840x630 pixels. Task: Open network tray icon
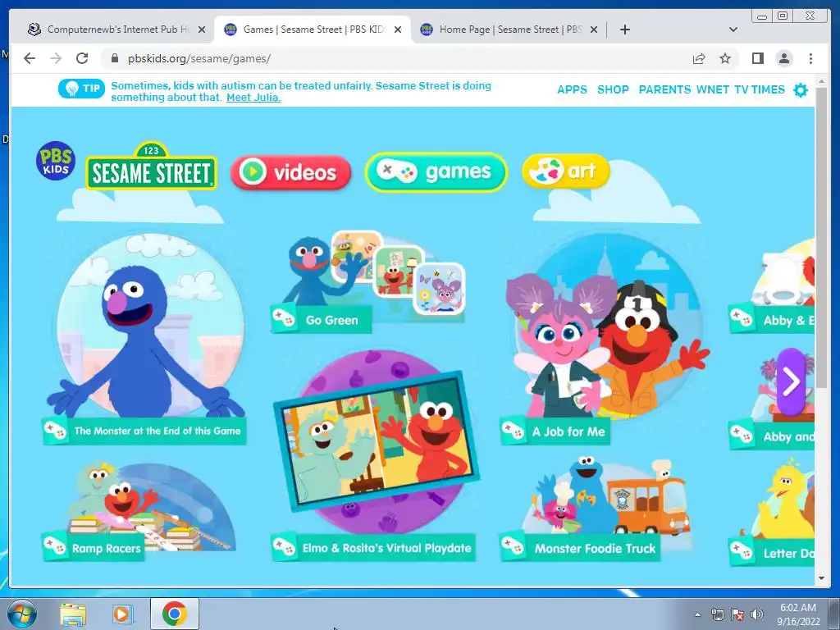(717, 614)
